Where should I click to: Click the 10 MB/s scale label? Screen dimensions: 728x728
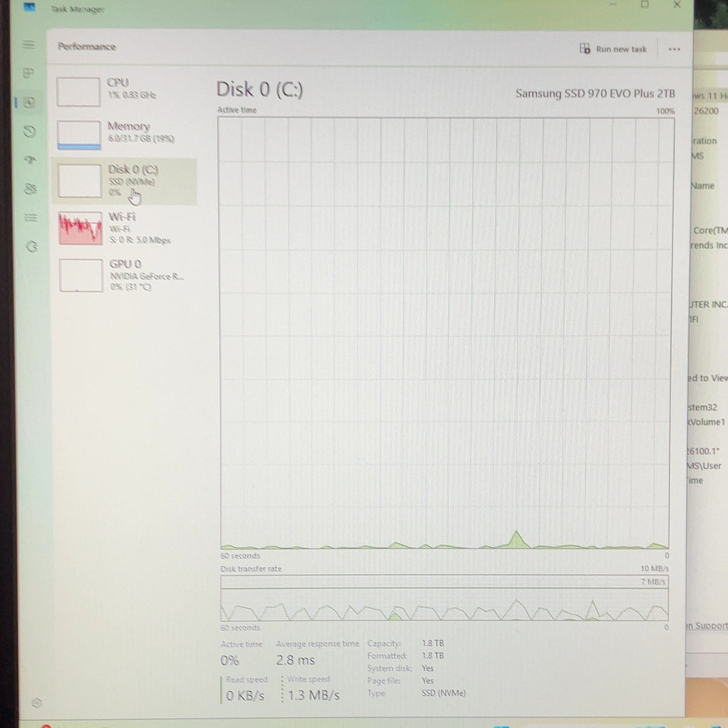[x=655, y=568]
